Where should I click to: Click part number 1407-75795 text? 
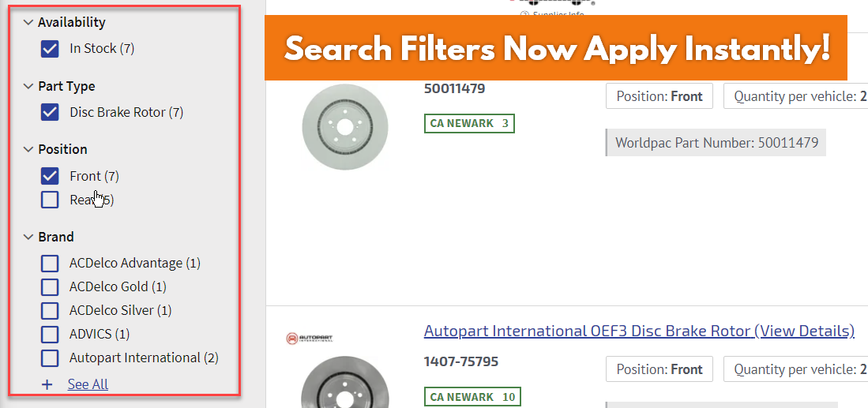coord(461,361)
